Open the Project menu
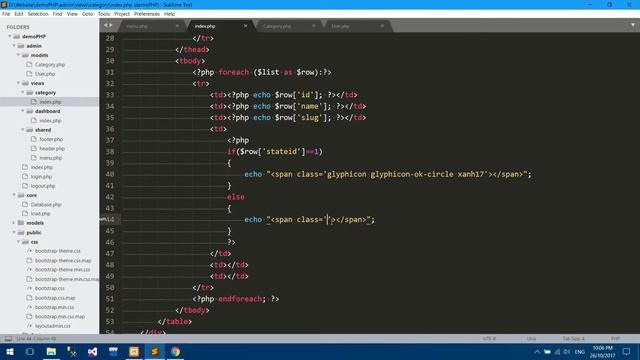The height and width of the screenshot is (360, 640). tap(122, 14)
